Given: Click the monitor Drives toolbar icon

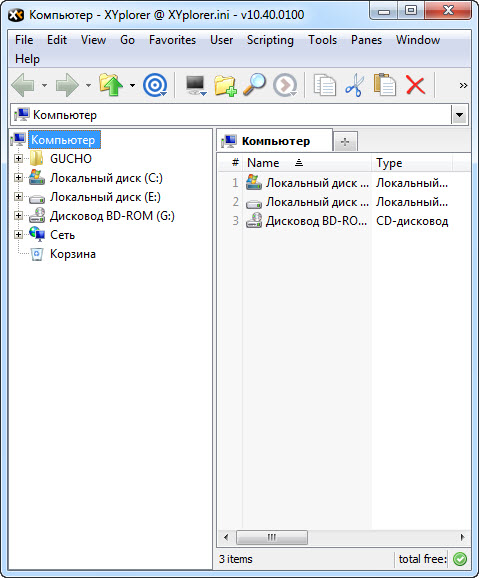Looking at the screenshot, I should pyautogui.click(x=196, y=86).
